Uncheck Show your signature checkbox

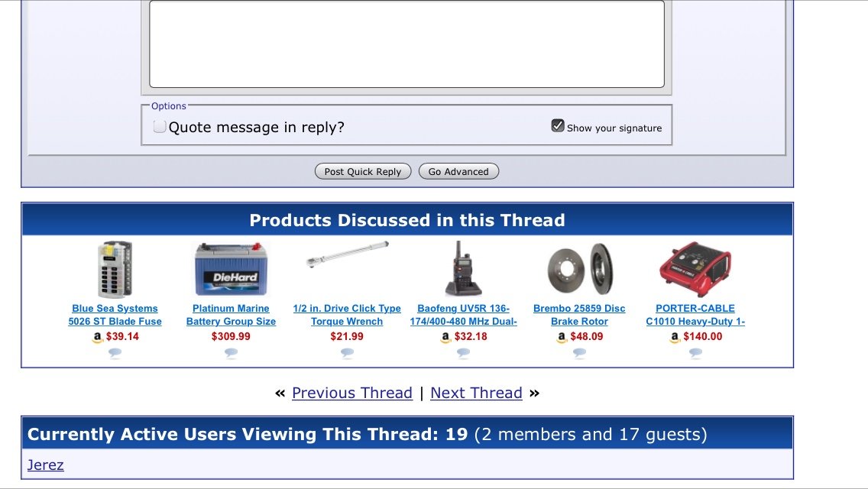[x=558, y=126]
